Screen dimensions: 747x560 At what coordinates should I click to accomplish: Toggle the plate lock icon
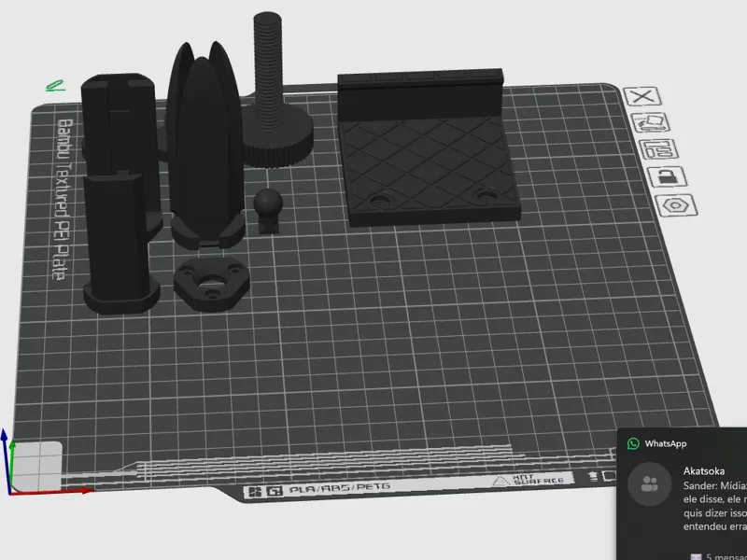668,177
